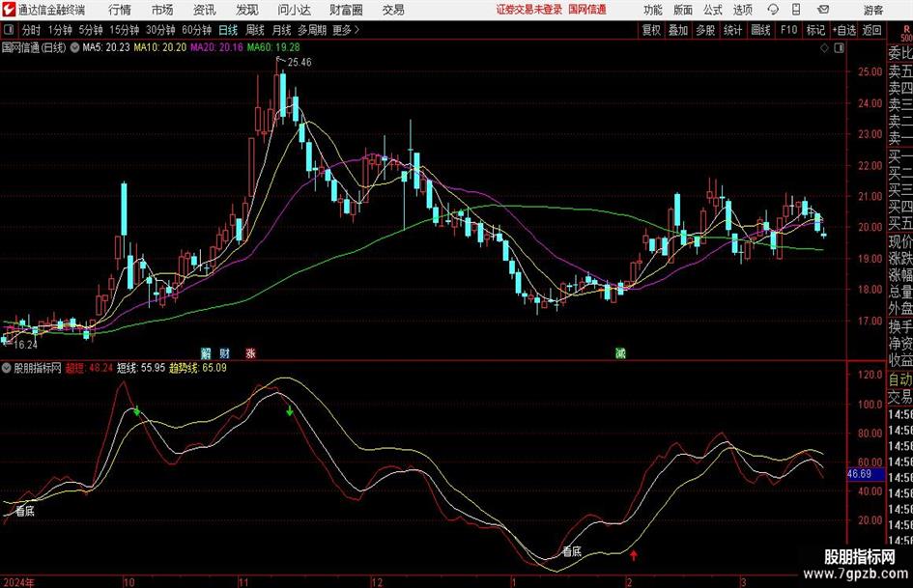The image size is (913, 588).
Task: Open the F10 company info button
Action: click(x=789, y=30)
